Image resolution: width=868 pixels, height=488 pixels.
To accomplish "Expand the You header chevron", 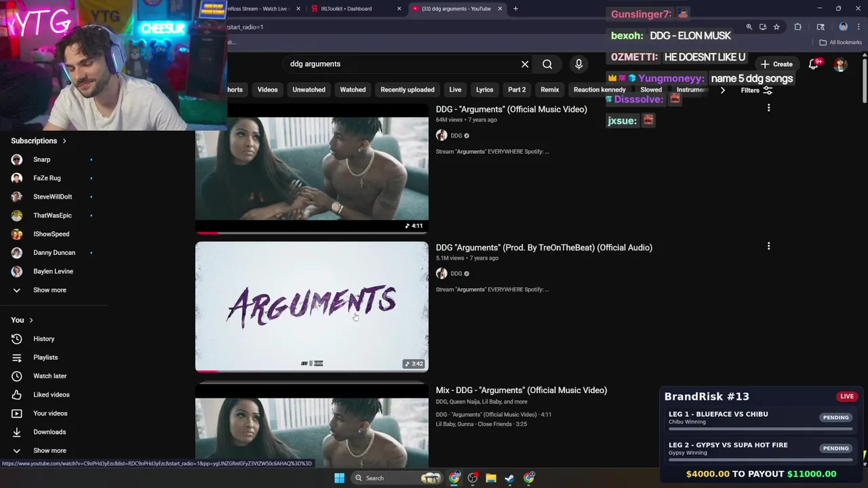I will 31,320.
